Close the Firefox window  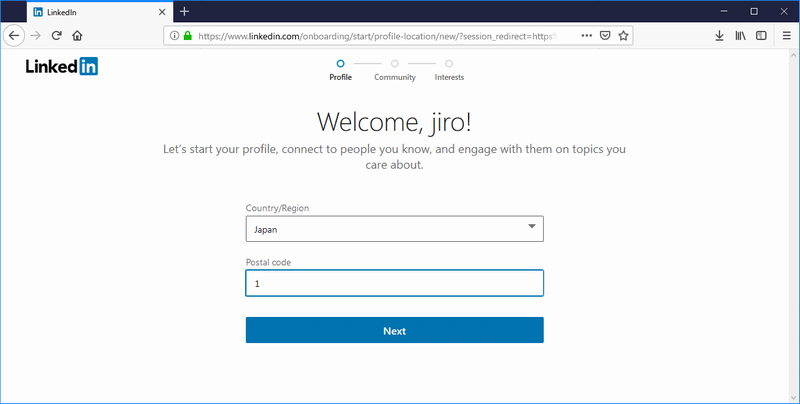784,12
